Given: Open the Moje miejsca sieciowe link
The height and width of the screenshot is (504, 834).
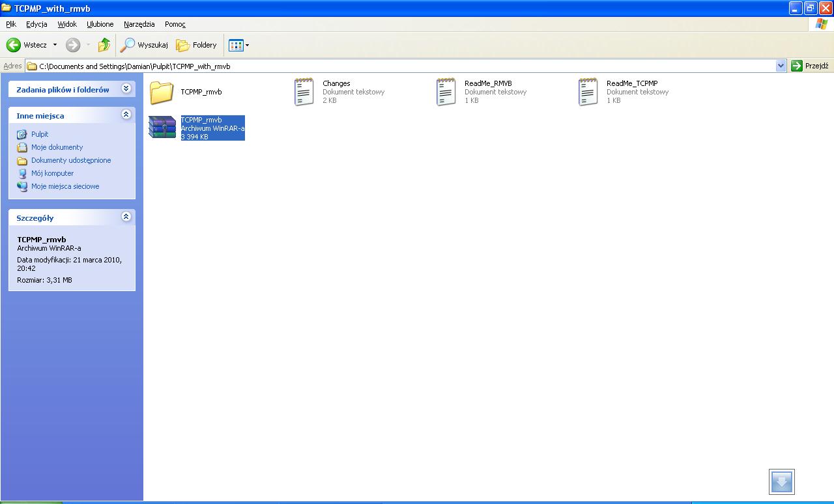Looking at the screenshot, I should click(65, 186).
